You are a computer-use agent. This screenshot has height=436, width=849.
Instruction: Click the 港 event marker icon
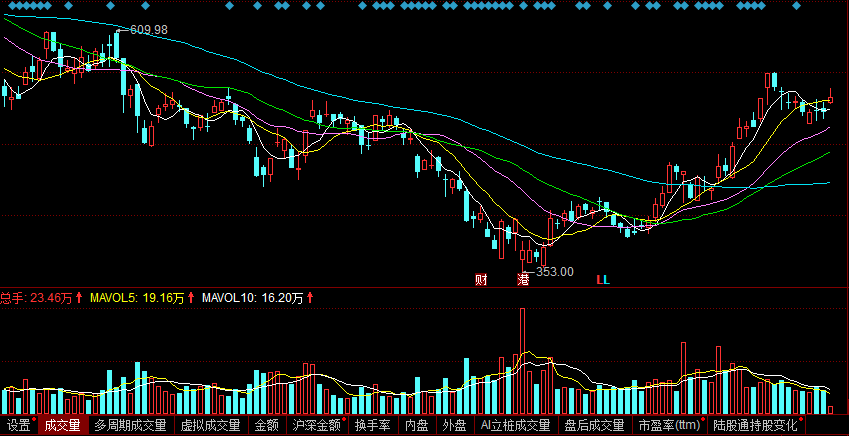pyautogui.click(x=523, y=280)
